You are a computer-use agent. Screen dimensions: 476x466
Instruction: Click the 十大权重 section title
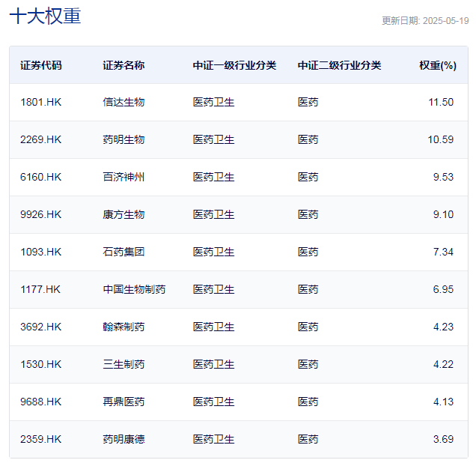(x=45, y=16)
